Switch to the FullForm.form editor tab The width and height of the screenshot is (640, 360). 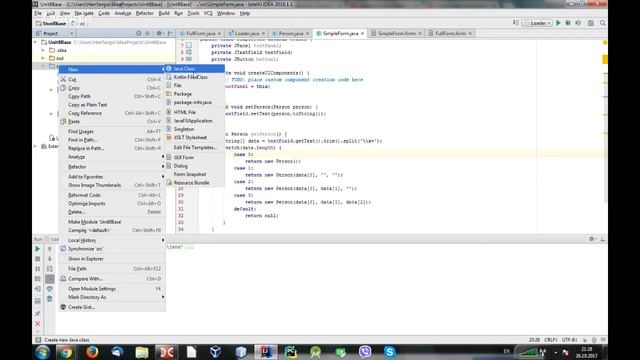coord(450,33)
